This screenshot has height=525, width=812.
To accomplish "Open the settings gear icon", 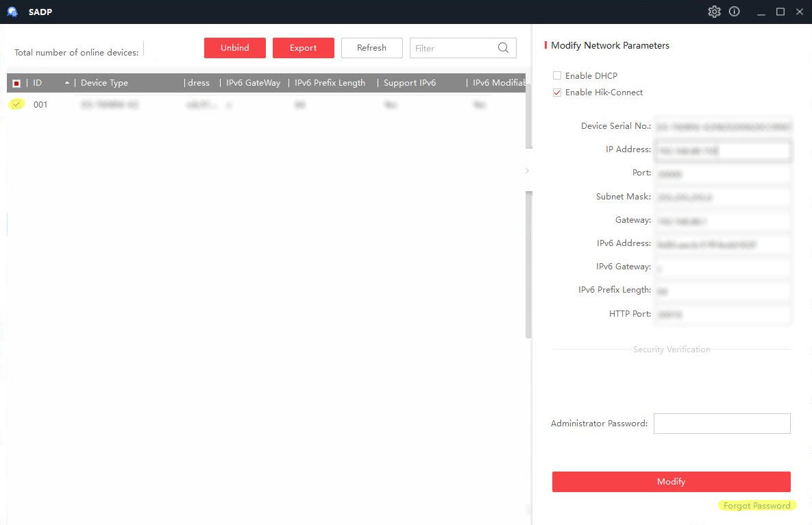I will 714,12.
